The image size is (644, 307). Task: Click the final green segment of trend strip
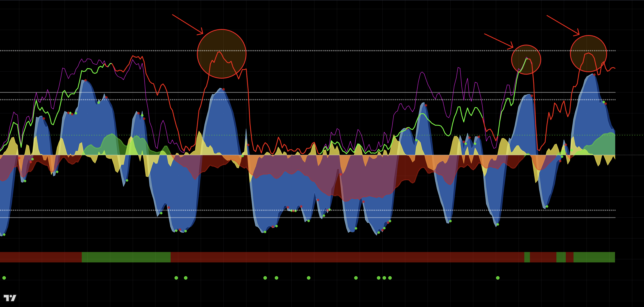point(594,257)
